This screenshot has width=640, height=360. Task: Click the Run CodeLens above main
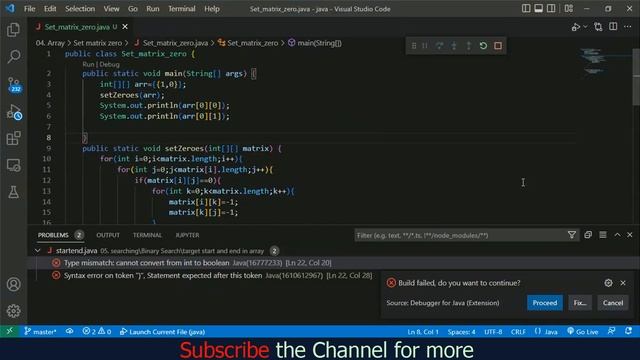pyautogui.click(x=88, y=64)
